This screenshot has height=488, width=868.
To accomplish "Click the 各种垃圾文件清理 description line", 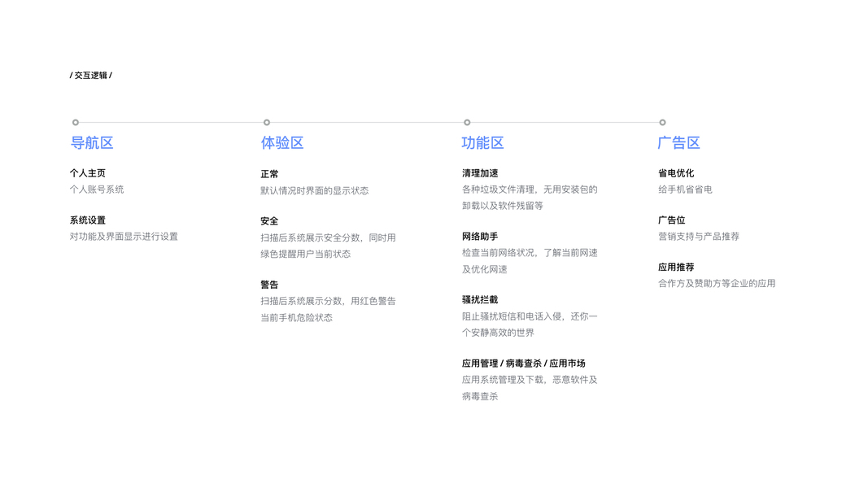I will [x=530, y=190].
